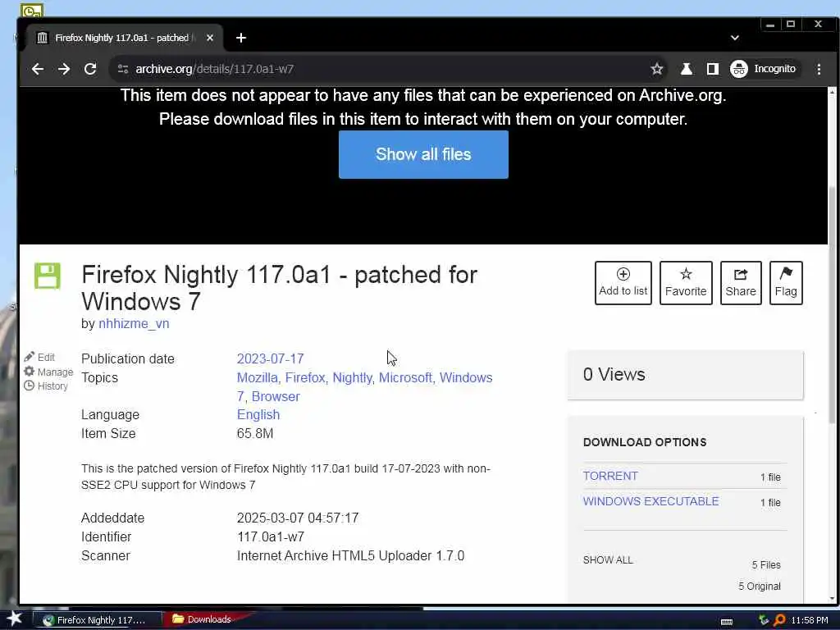Image resolution: width=840 pixels, height=630 pixels.
Task: Go back to the previous page
Action: [x=38, y=69]
